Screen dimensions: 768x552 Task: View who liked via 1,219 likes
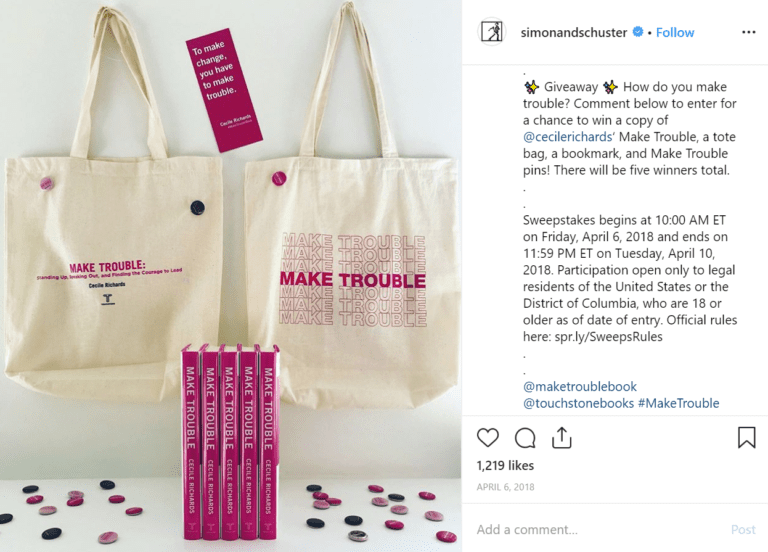[505, 465]
